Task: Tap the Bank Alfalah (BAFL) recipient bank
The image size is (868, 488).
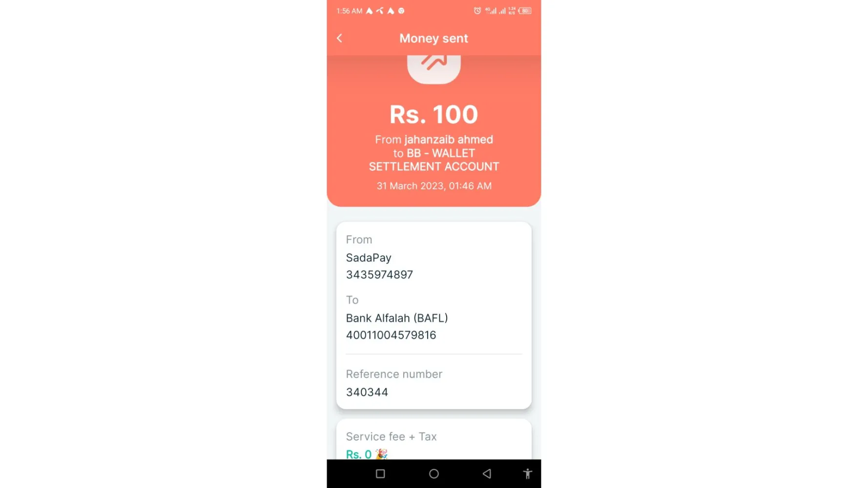Action: point(397,318)
